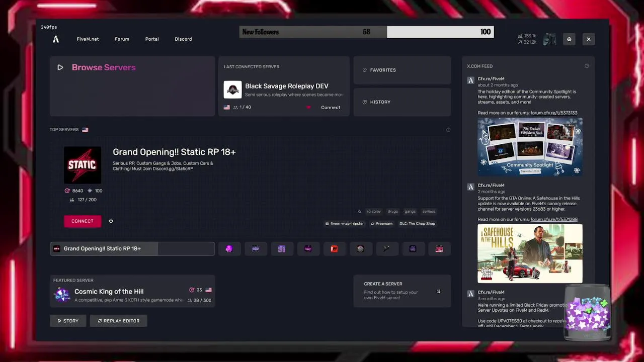Open the Create a Server panel
This screenshot has height=362, width=644.
coord(402,291)
